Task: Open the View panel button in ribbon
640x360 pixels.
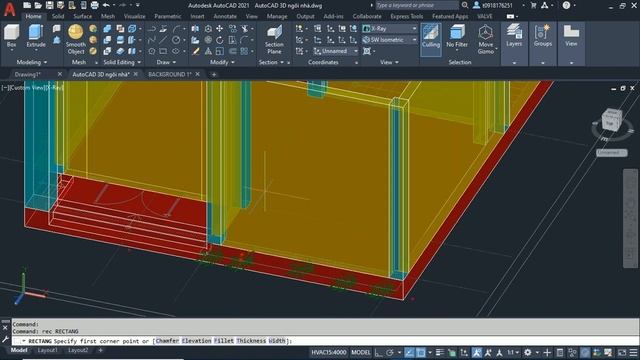Action: tap(571, 35)
